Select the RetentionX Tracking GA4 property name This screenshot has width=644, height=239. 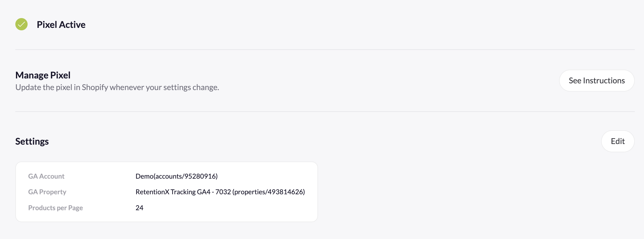[x=173, y=192]
